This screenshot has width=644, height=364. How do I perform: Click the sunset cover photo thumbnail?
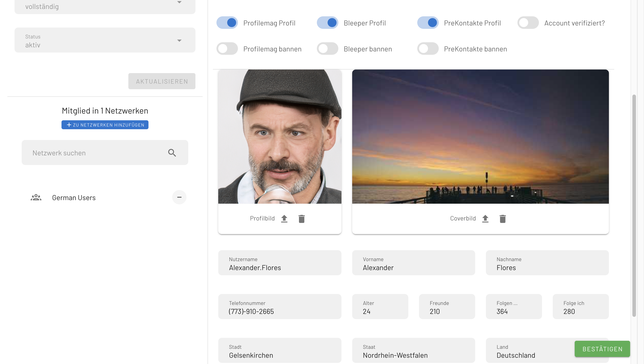[480, 136]
